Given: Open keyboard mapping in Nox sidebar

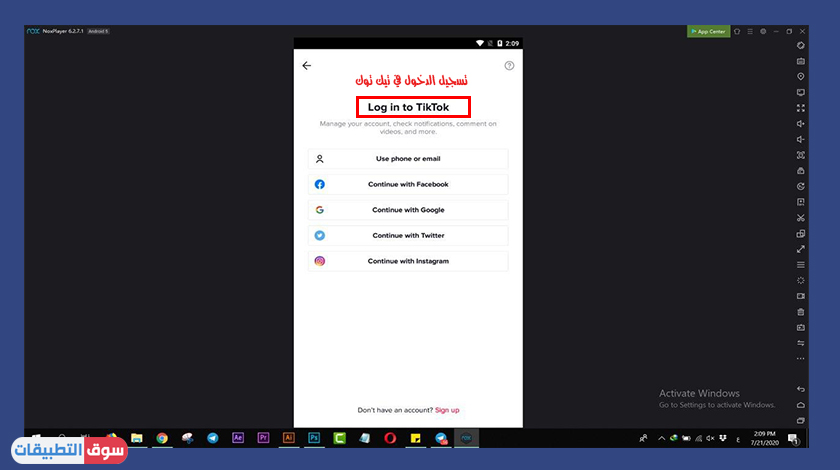Looking at the screenshot, I should tap(800, 61).
